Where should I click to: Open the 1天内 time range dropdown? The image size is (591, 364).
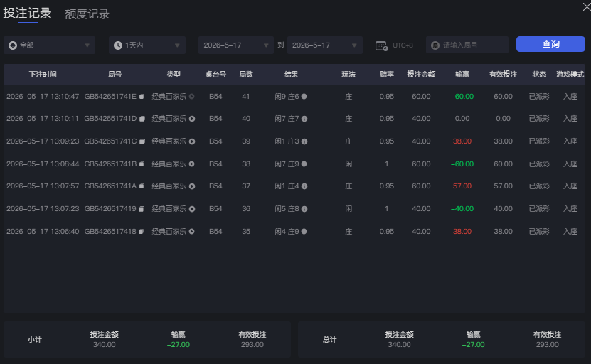pyautogui.click(x=147, y=45)
